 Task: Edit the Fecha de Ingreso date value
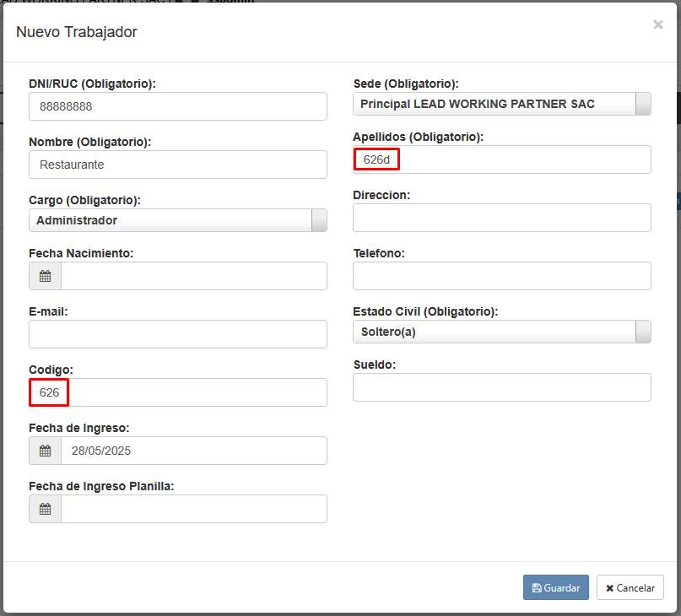(x=193, y=451)
